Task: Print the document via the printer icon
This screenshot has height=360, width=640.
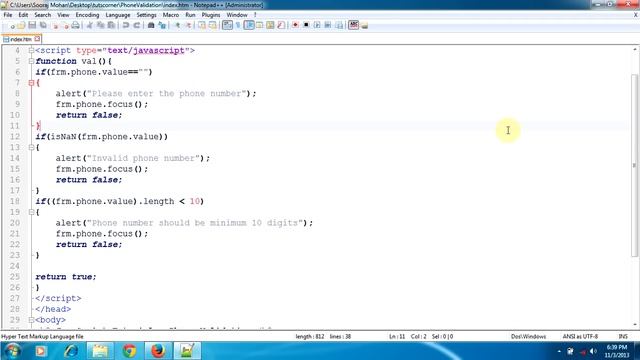Action: point(76,25)
